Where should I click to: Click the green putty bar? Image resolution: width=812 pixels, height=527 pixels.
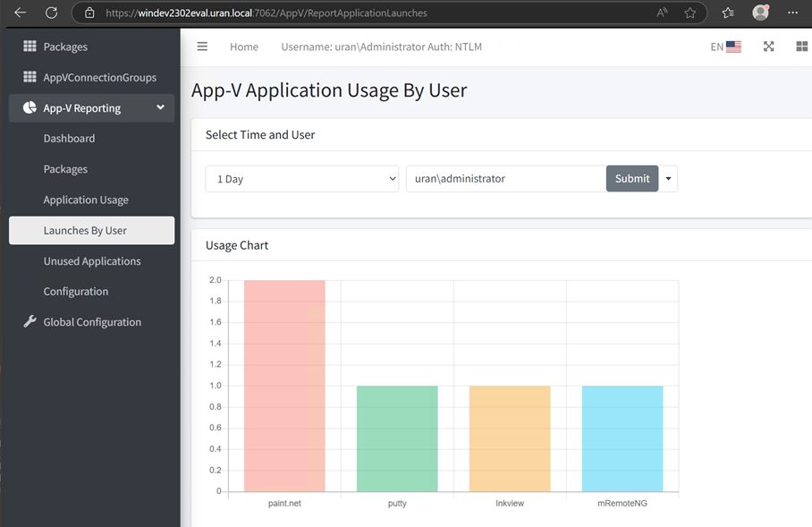tap(397, 438)
